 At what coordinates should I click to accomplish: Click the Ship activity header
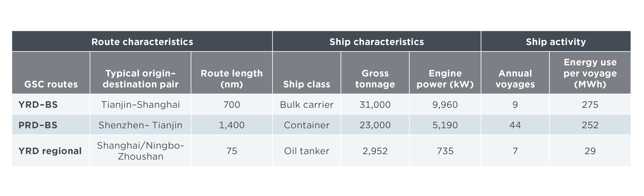[556, 42]
